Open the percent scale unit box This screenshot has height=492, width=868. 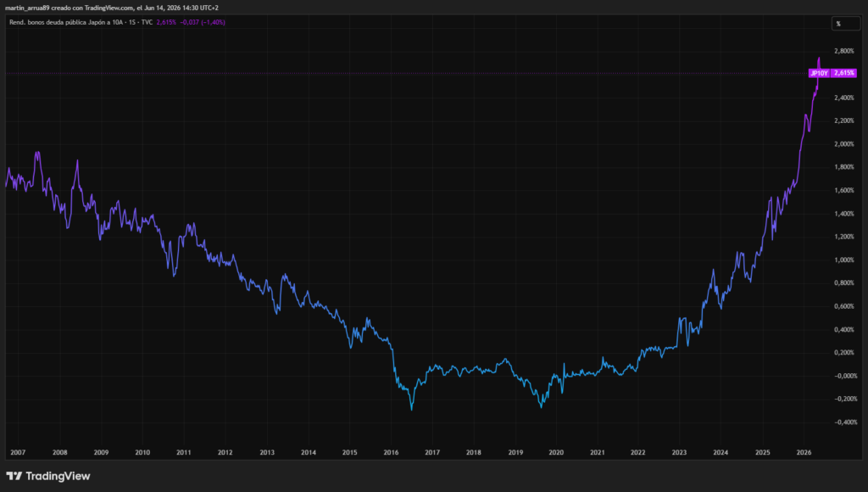[x=846, y=23]
